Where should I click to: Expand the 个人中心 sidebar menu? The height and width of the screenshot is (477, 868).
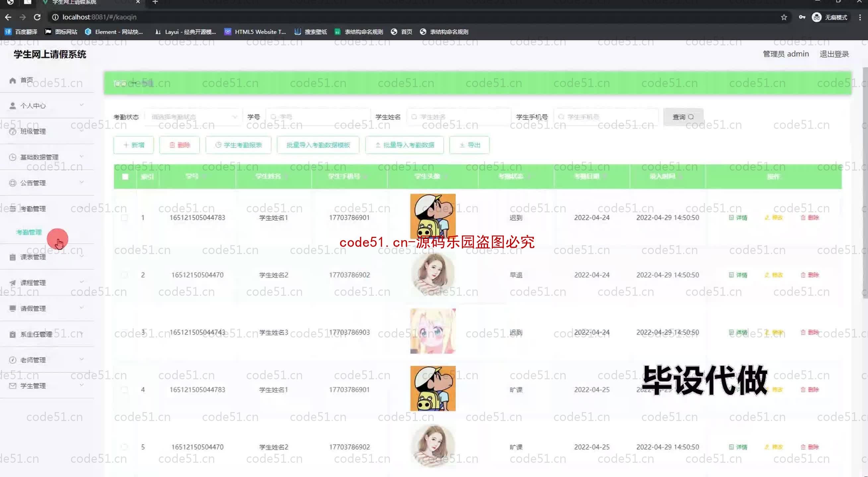pos(47,106)
